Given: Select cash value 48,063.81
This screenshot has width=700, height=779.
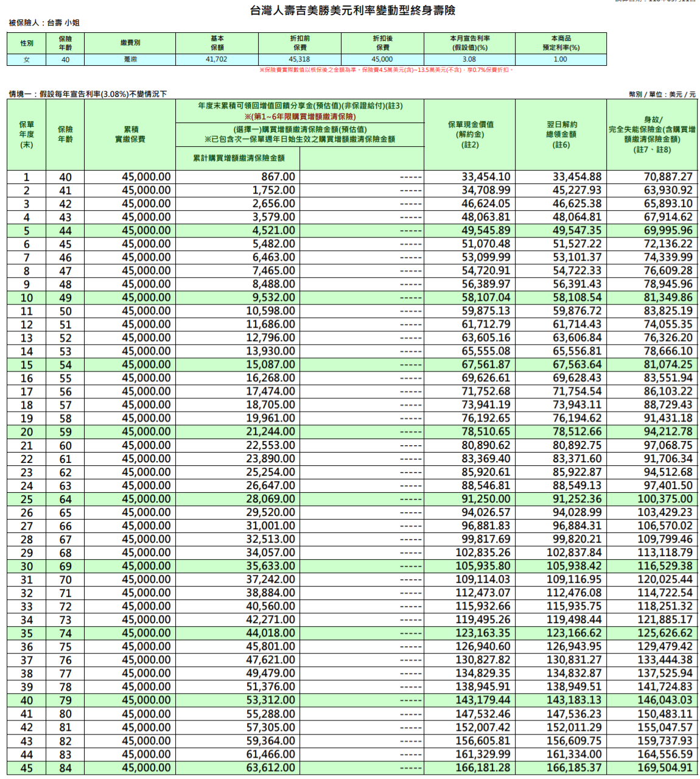Looking at the screenshot, I should 486,217.
